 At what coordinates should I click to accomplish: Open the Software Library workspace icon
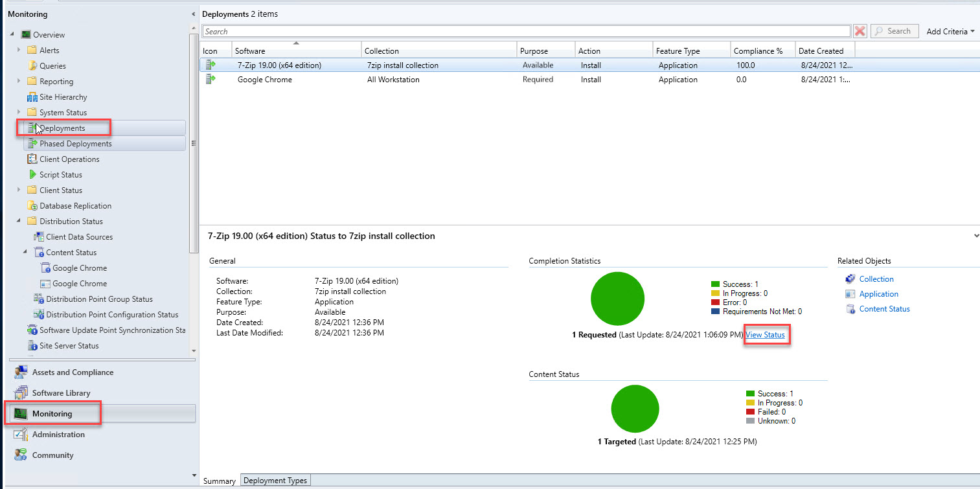click(x=21, y=393)
